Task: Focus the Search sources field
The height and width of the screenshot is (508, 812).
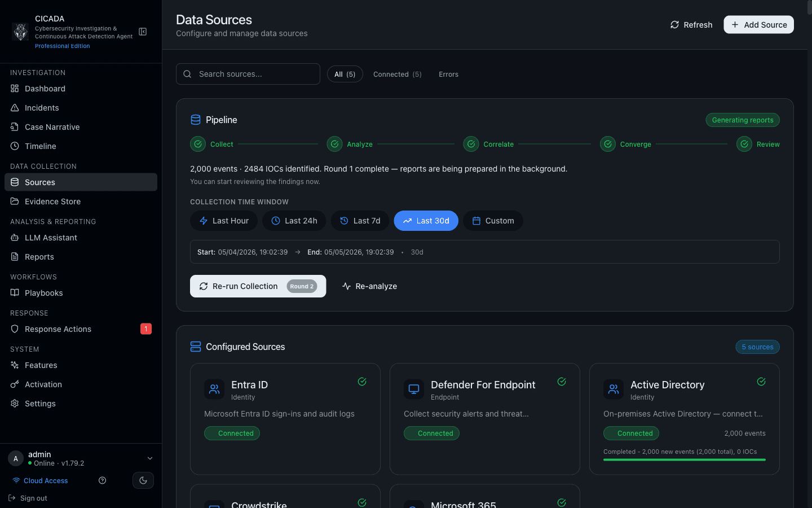Action: click(248, 74)
